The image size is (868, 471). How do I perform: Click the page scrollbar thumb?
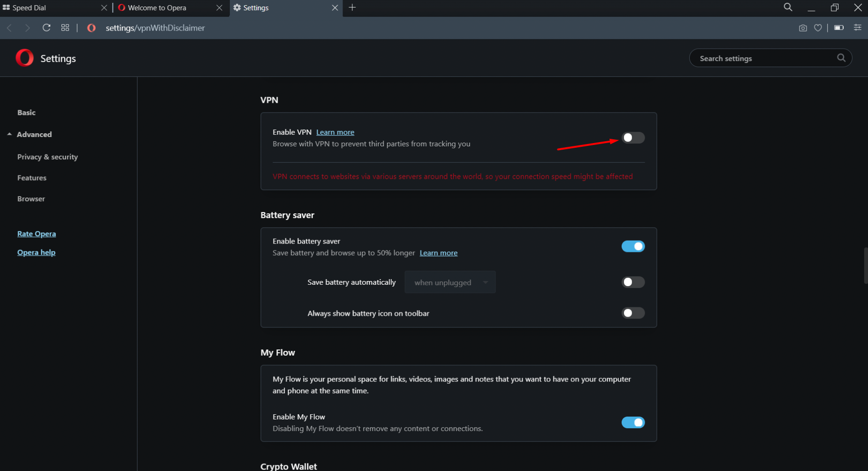pyautogui.click(x=866, y=266)
